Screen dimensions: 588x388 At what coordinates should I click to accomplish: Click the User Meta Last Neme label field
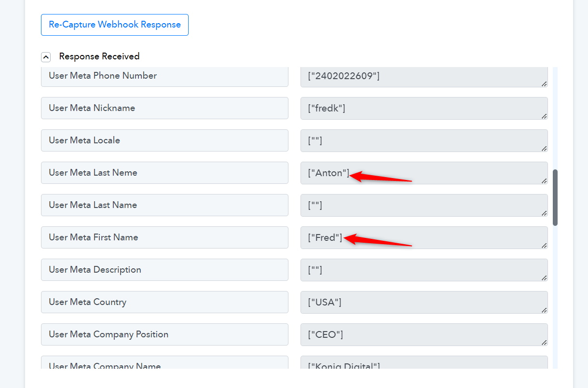[x=164, y=173]
